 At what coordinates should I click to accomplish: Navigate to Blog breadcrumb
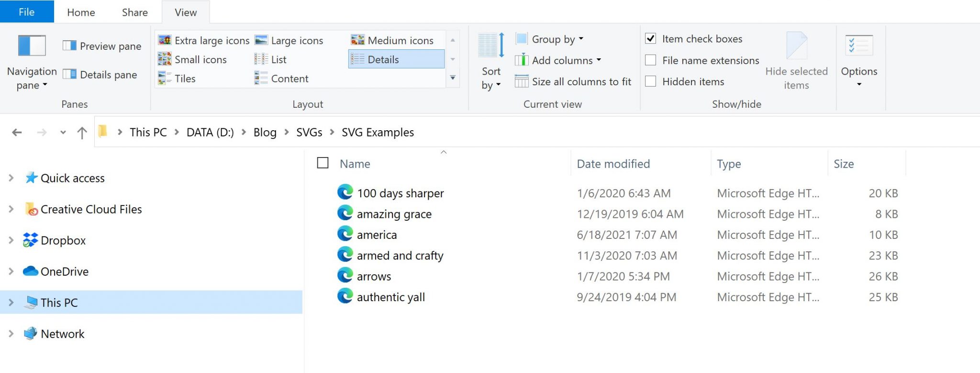(265, 132)
